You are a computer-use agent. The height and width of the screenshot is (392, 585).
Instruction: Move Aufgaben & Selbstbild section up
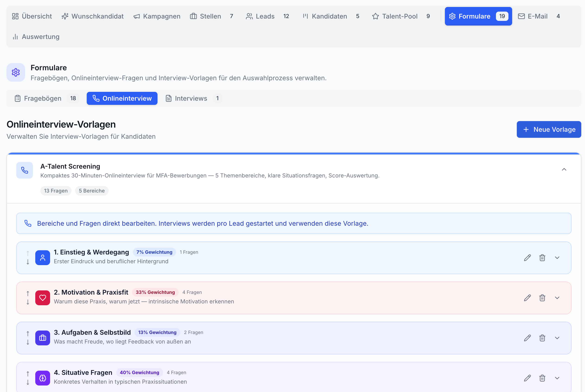point(28,334)
